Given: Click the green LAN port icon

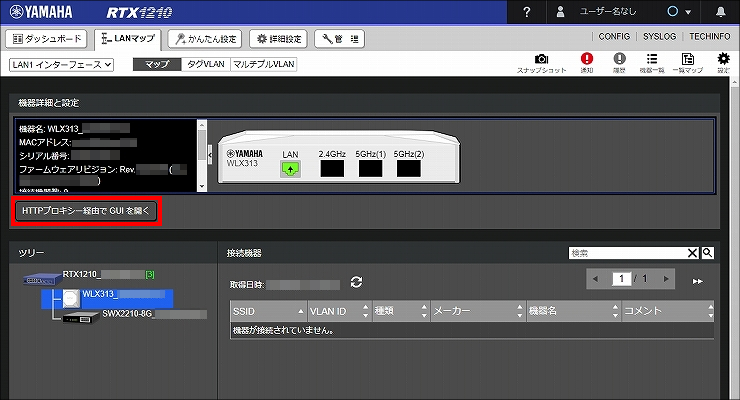Looking at the screenshot, I should [290, 168].
